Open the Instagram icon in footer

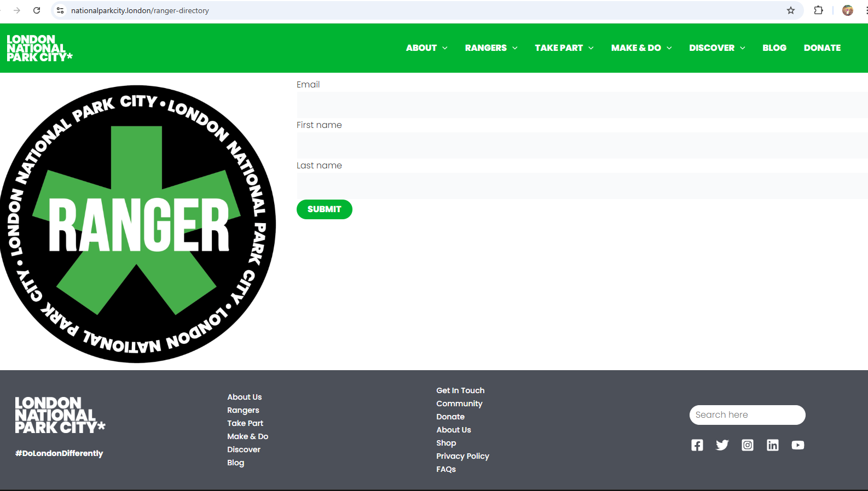coord(748,445)
